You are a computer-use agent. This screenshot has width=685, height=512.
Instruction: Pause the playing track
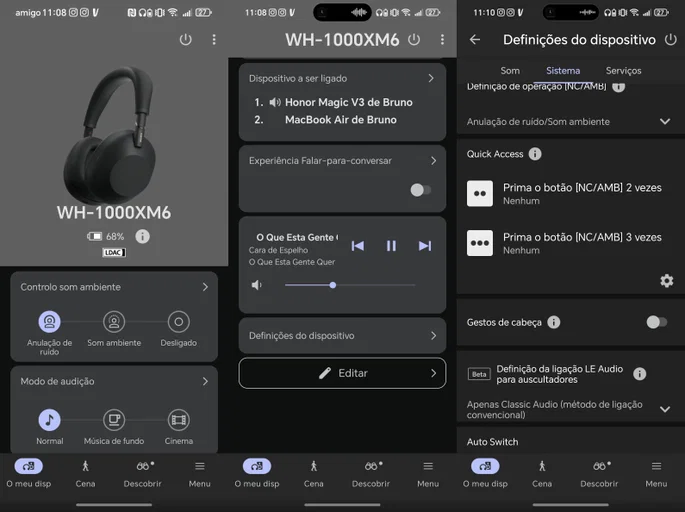(x=391, y=246)
